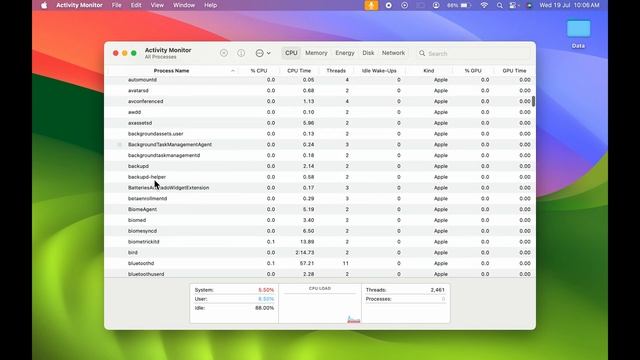
Task: Switch to the Energy tab
Action: point(345,53)
